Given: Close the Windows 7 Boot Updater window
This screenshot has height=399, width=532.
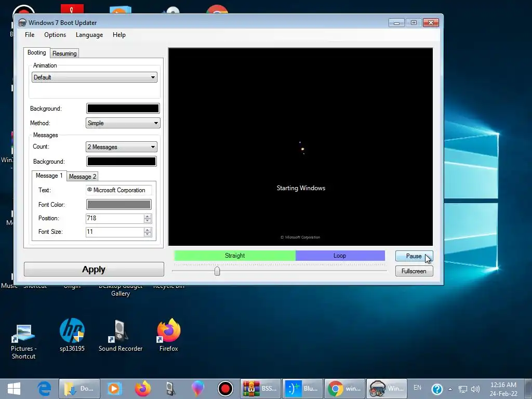Looking at the screenshot, I should pos(431,23).
